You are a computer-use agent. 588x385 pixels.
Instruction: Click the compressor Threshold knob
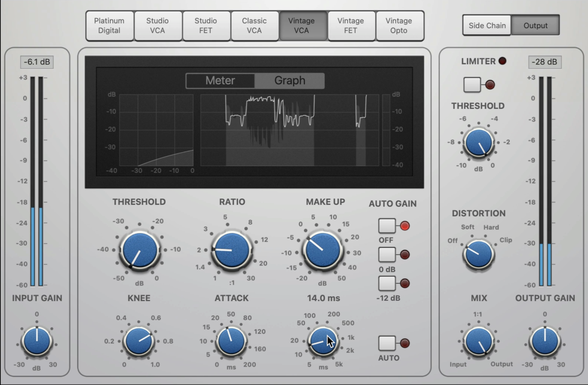click(140, 250)
